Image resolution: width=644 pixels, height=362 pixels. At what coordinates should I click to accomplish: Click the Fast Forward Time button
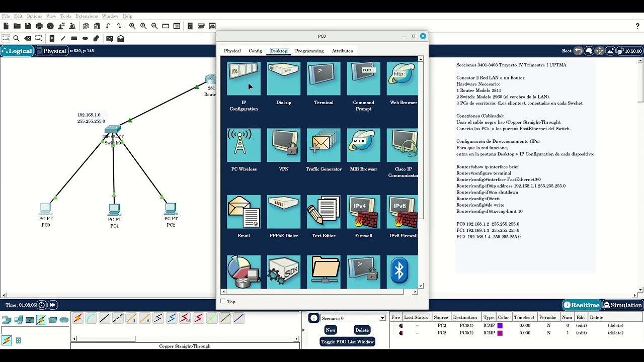52,305
